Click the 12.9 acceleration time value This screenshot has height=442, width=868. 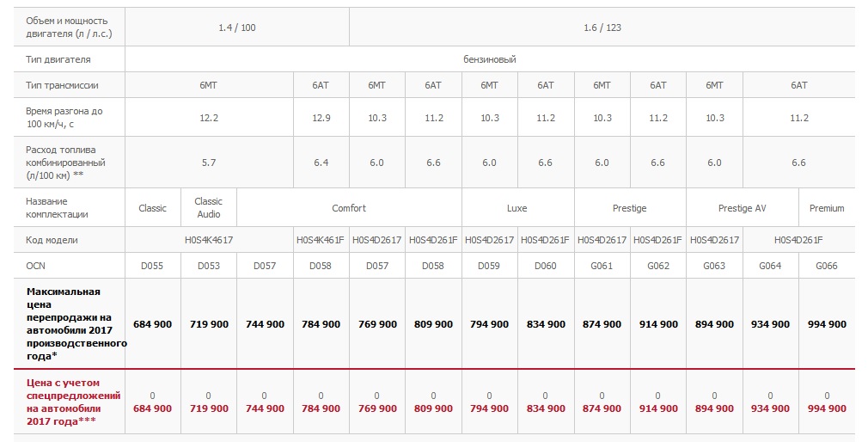321,118
